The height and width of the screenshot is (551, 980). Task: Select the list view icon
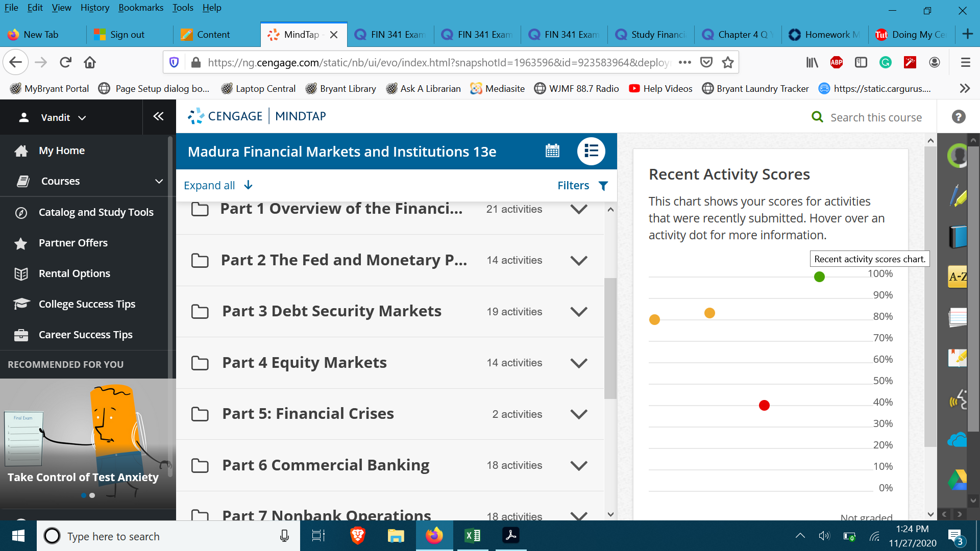click(591, 151)
